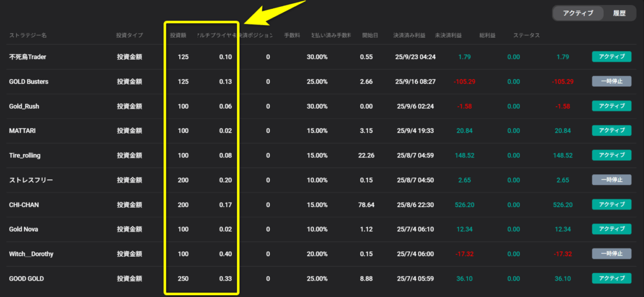Click the アクティブ status button for CHI-CHAN
644x297 pixels.
[611, 204]
